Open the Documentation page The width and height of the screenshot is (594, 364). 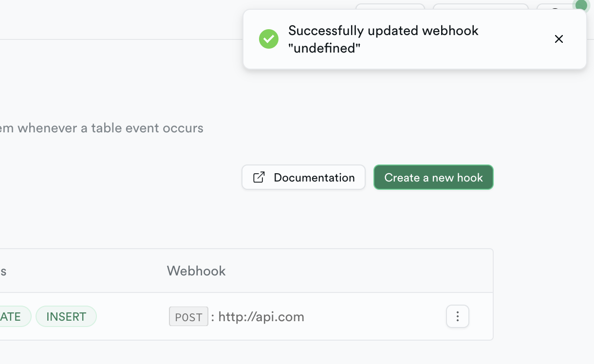tap(303, 177)
